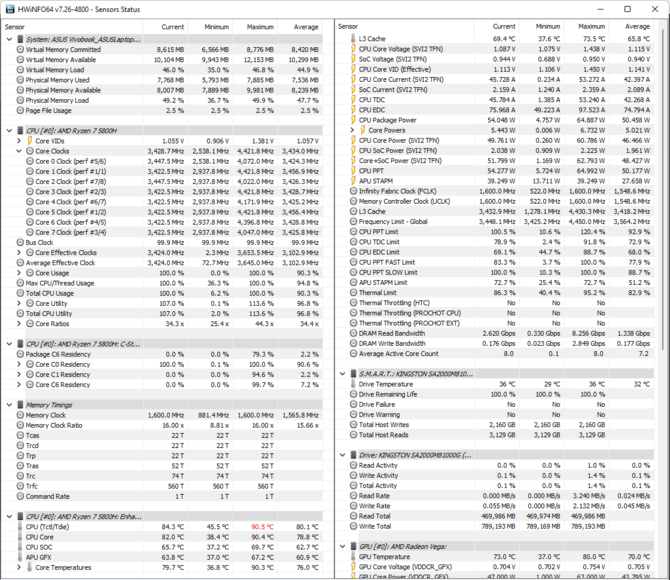
Task: Collapse the Memory Timings group
Action: (x=9, y=405)
